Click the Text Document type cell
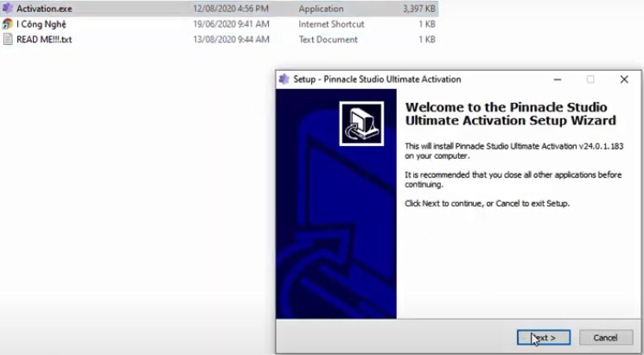The width and height of the screenshot is (644, 355). pyautogui.click(x=328, y=40)
